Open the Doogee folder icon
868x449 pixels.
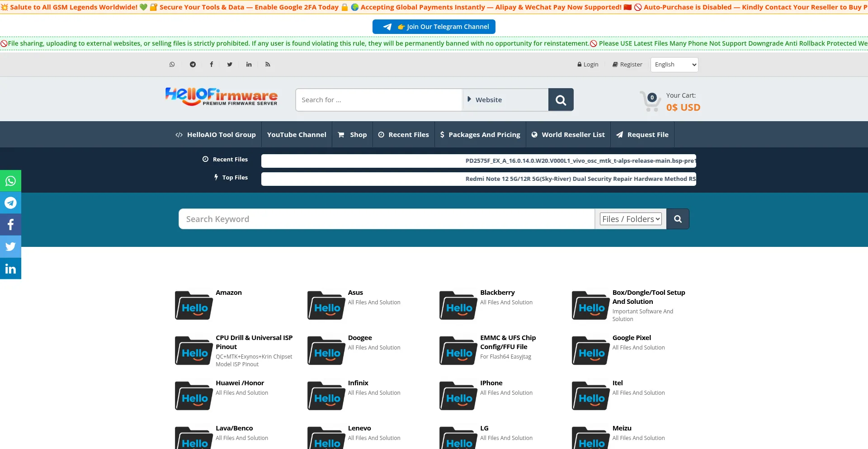point(326,350)
